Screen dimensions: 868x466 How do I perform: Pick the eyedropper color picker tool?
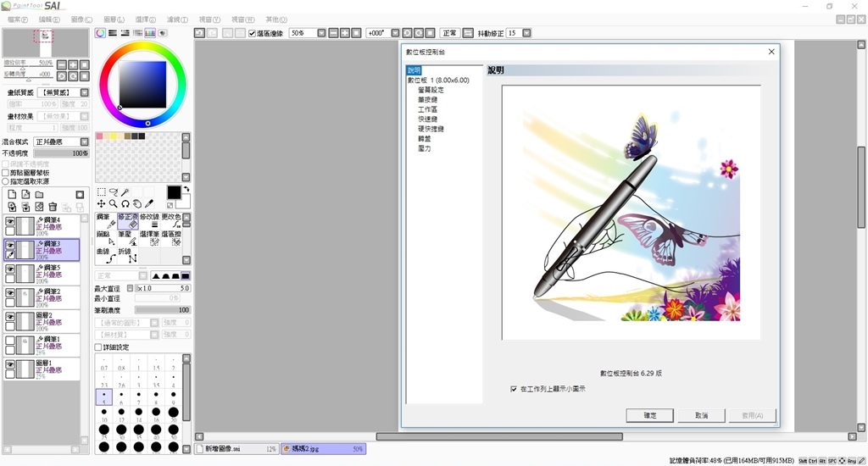(x=149, y=204)
